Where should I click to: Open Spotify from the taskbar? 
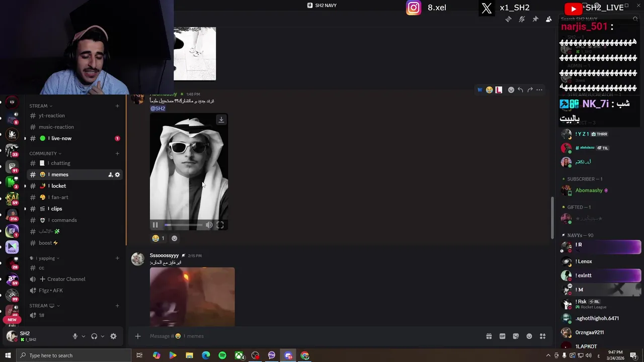click(222, 355)
